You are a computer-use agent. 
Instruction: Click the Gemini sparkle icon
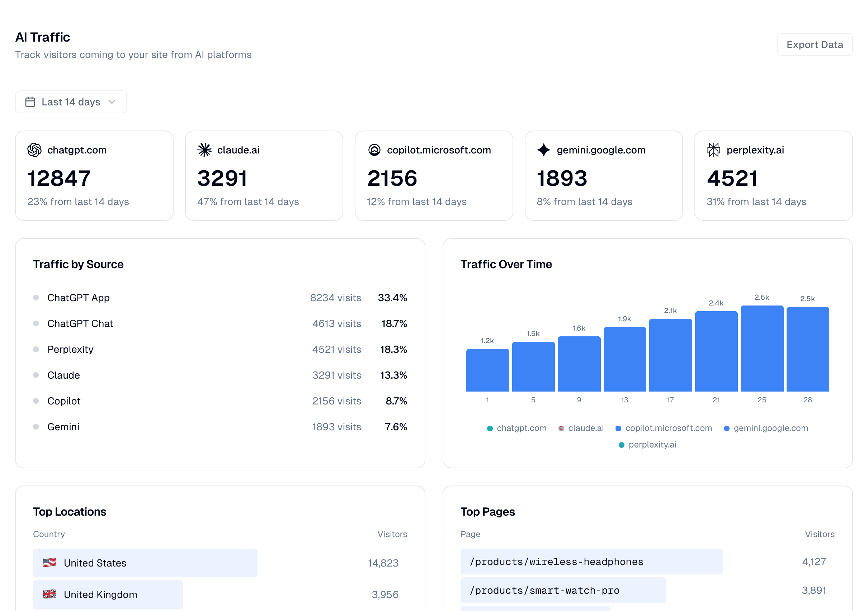pyautogui.click(x=543, y=150)
